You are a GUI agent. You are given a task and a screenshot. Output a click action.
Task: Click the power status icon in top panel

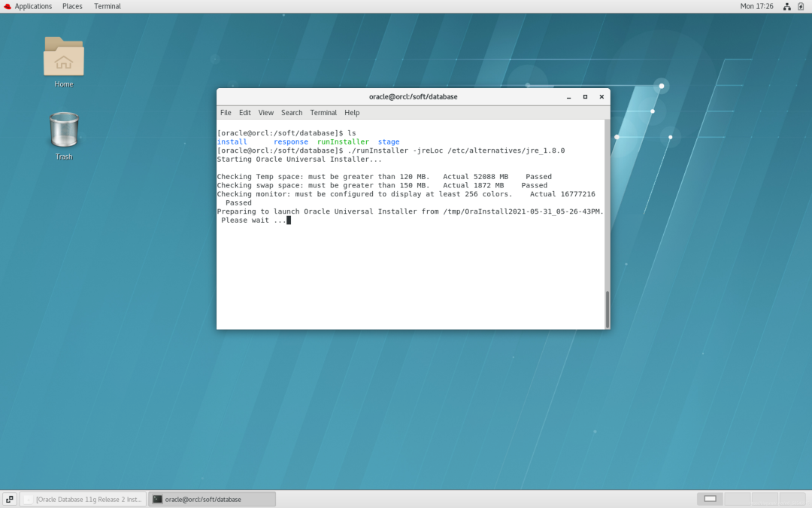(800, 6)
